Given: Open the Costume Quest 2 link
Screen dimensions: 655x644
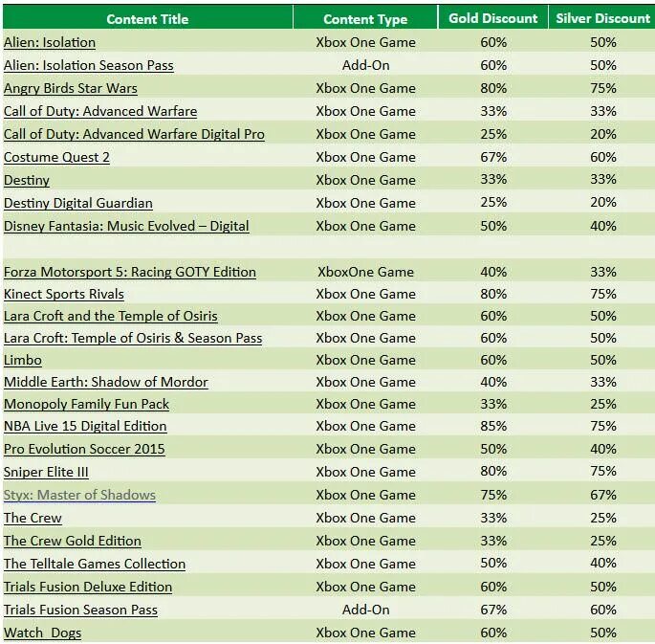Looking at the screenshot, I should click(56, 157).
